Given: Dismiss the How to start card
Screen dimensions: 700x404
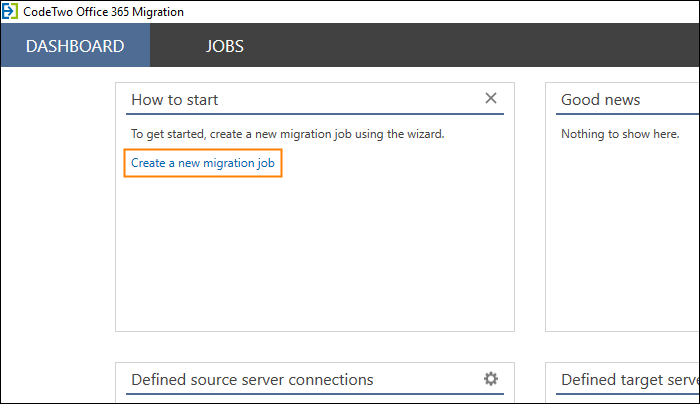Looking at the screenshot, I should click(x=491, y=98).
